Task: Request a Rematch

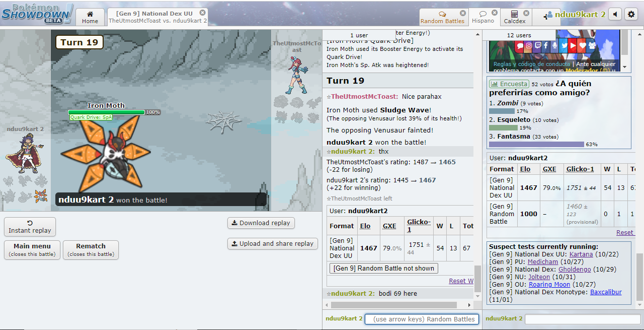Action: point(91,250)
